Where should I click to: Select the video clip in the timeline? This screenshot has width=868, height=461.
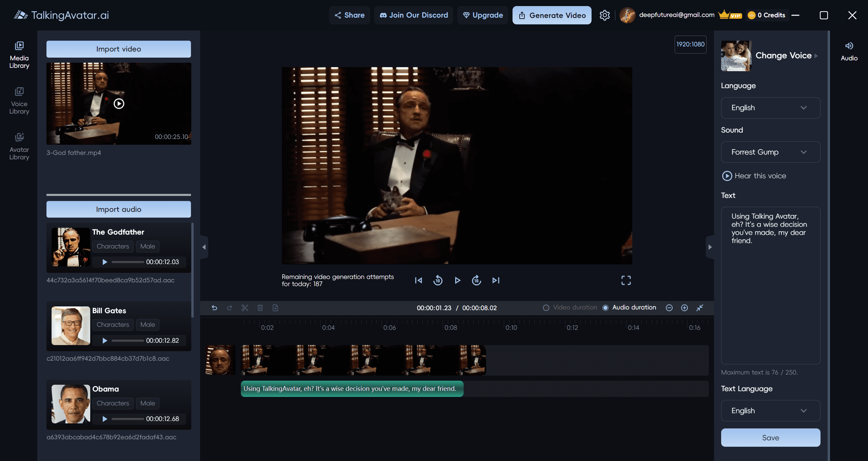363,360
